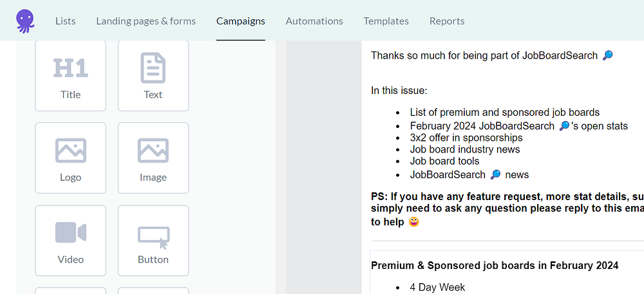Click the EmailOctopus octopus logo

click(26, 21)
